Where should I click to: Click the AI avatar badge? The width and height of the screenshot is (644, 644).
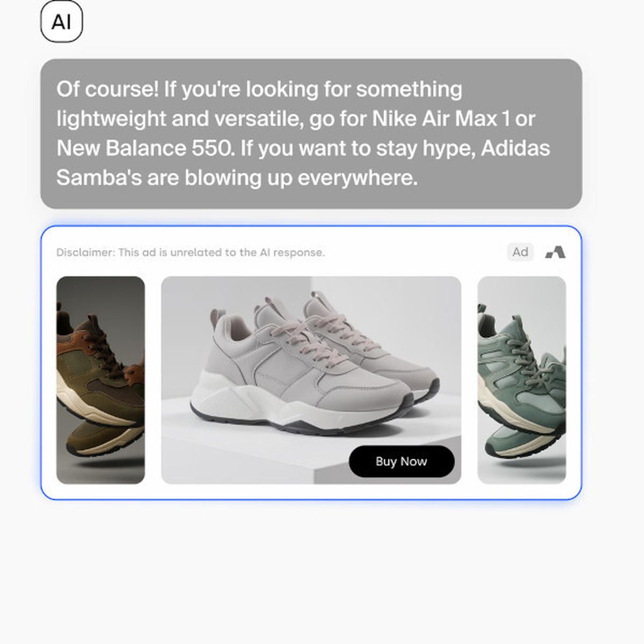click(62, 21)
